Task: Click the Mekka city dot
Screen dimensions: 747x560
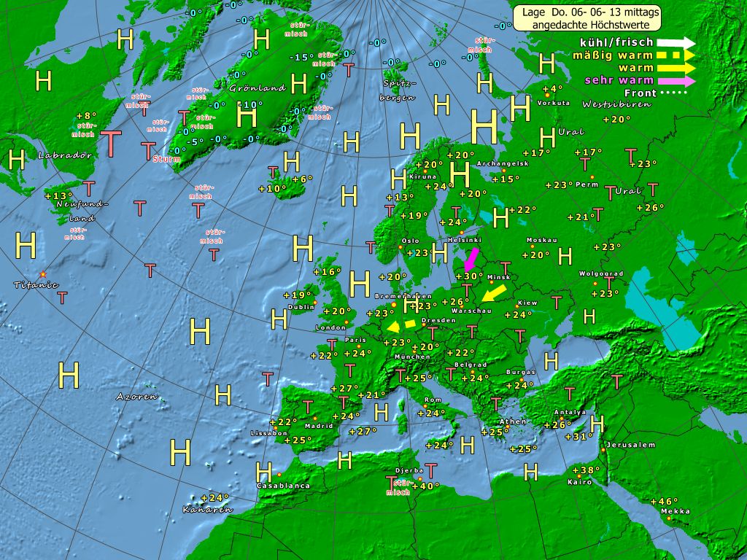Action: 670,518
